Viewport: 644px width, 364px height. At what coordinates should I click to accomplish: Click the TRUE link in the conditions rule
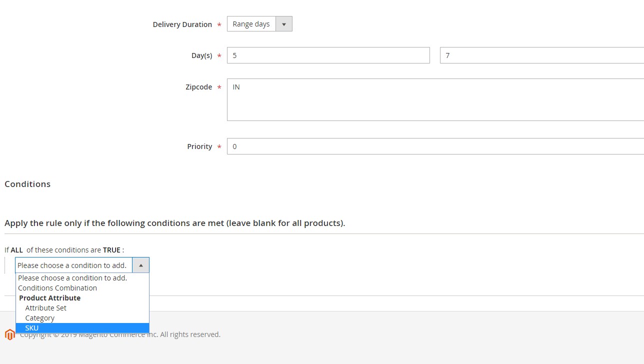pyautogui.click(x=111, y=250)
